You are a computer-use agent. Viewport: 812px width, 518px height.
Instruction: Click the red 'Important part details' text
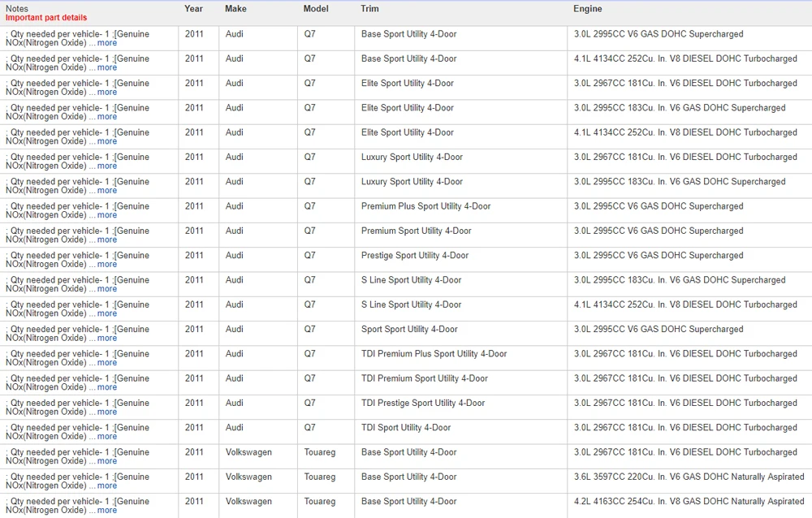click(46, 18)
